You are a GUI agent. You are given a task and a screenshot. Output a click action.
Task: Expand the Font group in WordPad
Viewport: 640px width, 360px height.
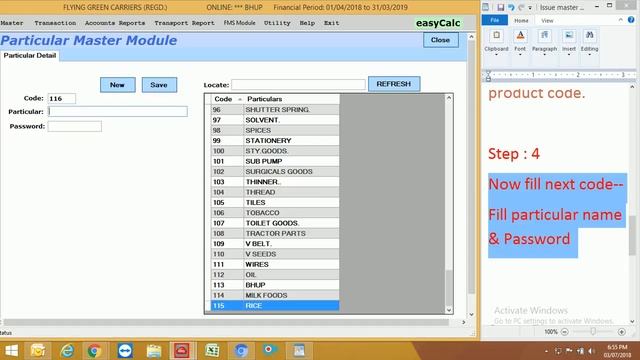click(x=520, y=42)
